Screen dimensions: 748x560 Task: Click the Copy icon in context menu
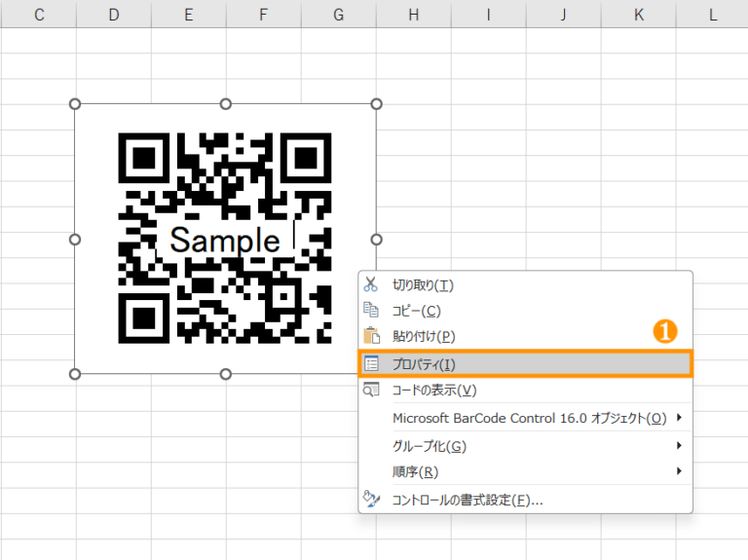coord(370,310)
